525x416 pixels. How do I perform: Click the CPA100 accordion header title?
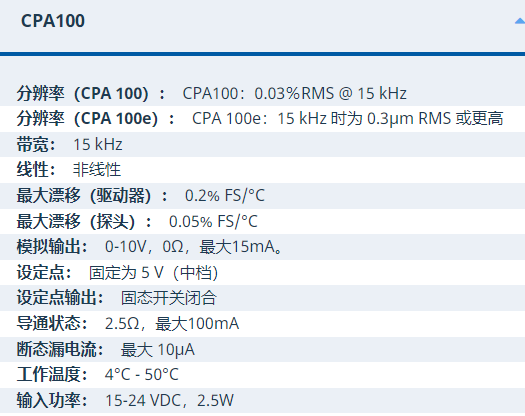click(53, 21)
